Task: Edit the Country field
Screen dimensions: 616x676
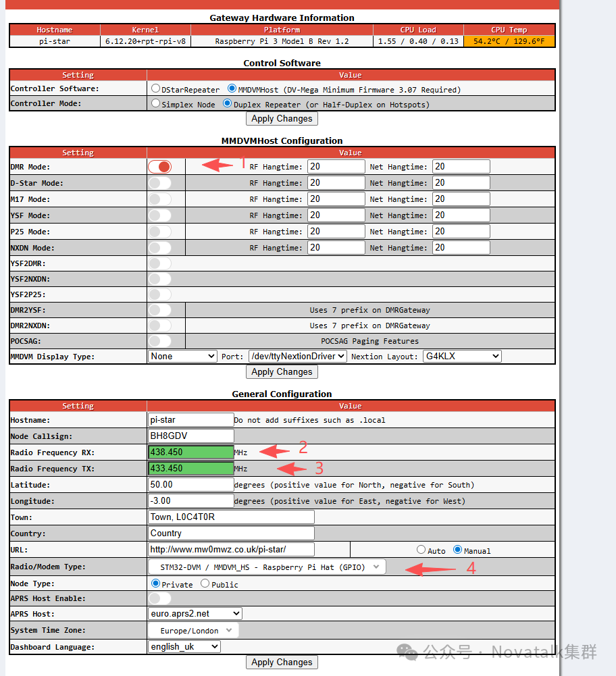Action: pyautogui.click(x=231, y=534)
